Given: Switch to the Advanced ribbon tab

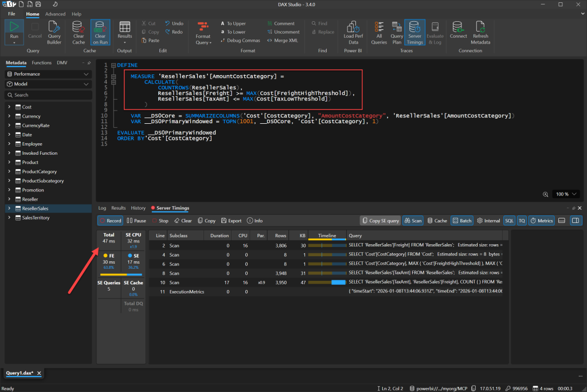Looking at the screenshot, I should click(56, 14).
